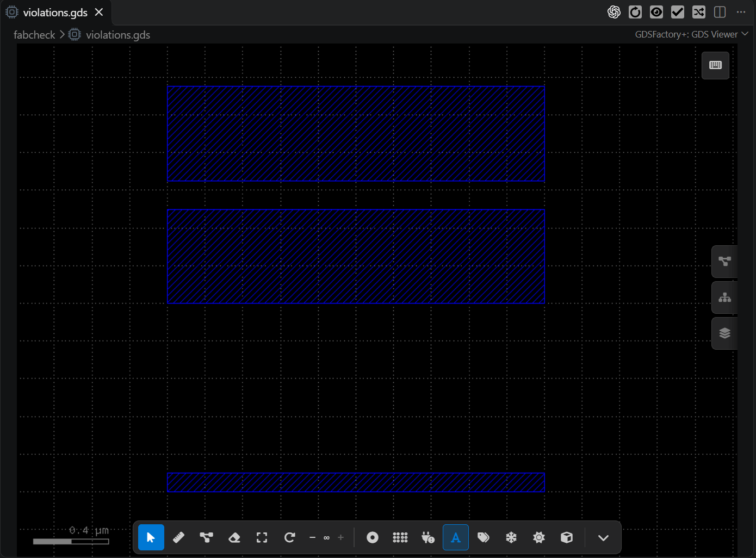This screenshot has width=756, height=558.
Task: Open the GDSFactory+: GDS Viewer dropdown
Action: pyautogui.click(x=691, y=34)
